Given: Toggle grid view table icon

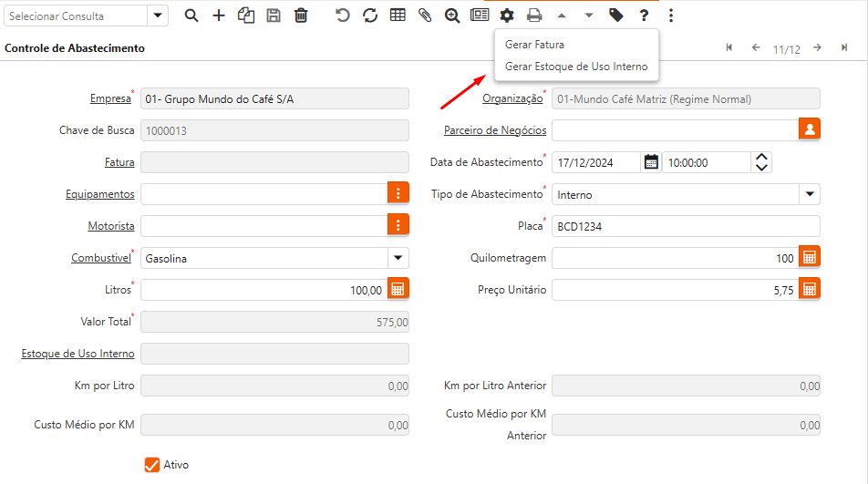Looking at the screenshot, I should tap(398, 15).
